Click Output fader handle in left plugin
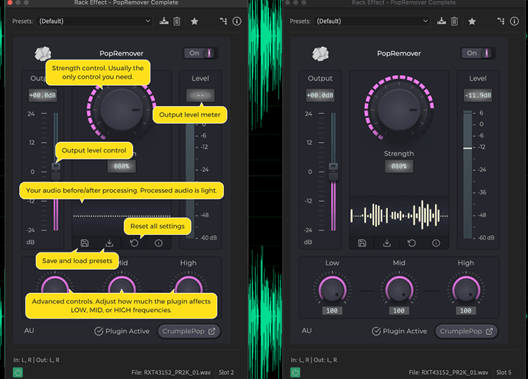 [x=56, y=171]
